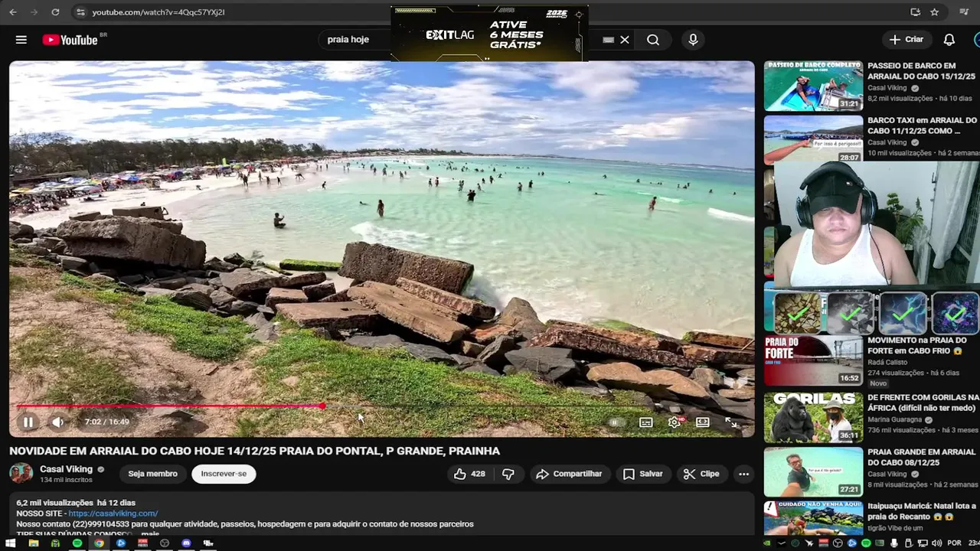This screenshot has height=551, width=980.
Task: Pause the video
Action: (28, 422)
